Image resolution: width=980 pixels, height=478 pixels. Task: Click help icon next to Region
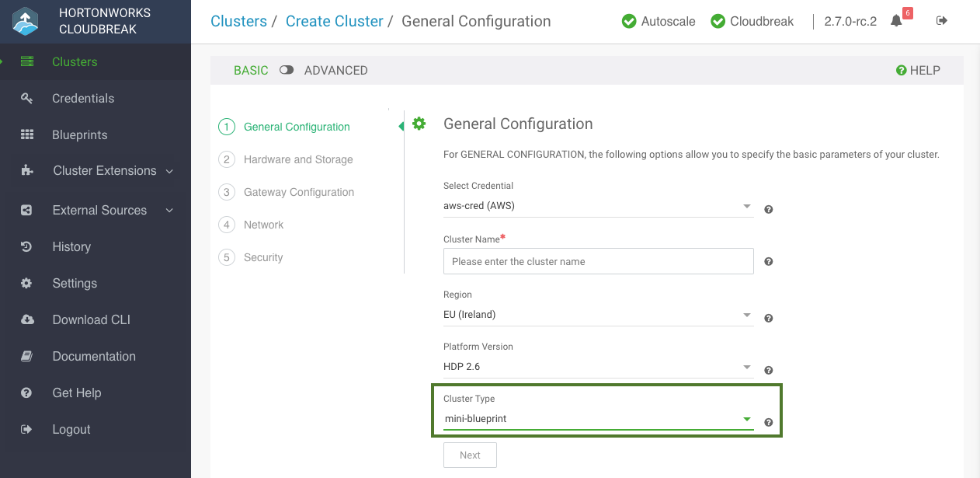coord(768,319)
